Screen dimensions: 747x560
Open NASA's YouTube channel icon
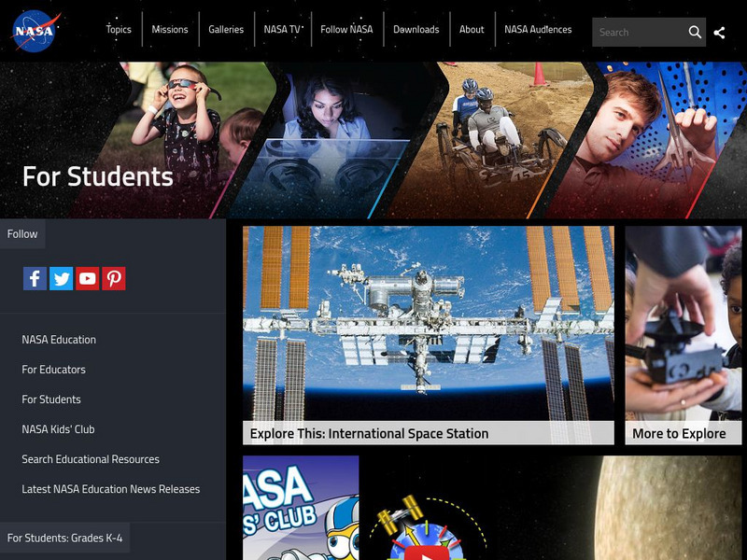click(87, 278)
